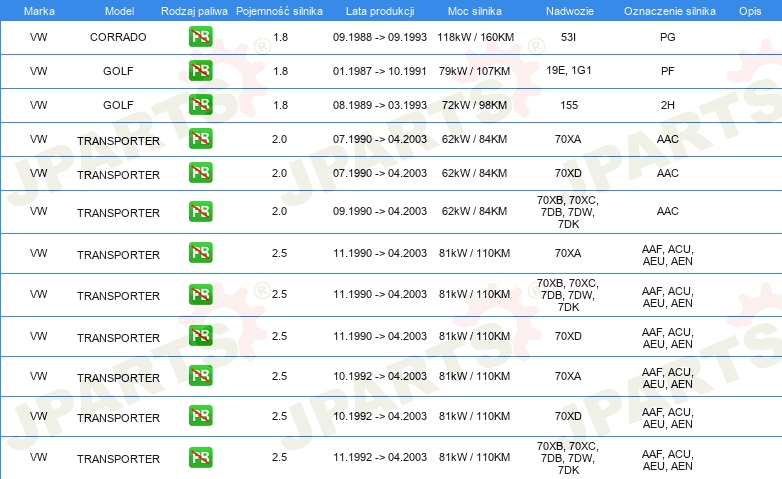The height and width of the screenshot is (479, 782).
Task: Click the 118kW / 160KM power cell
Action: [x=475, y=37]
